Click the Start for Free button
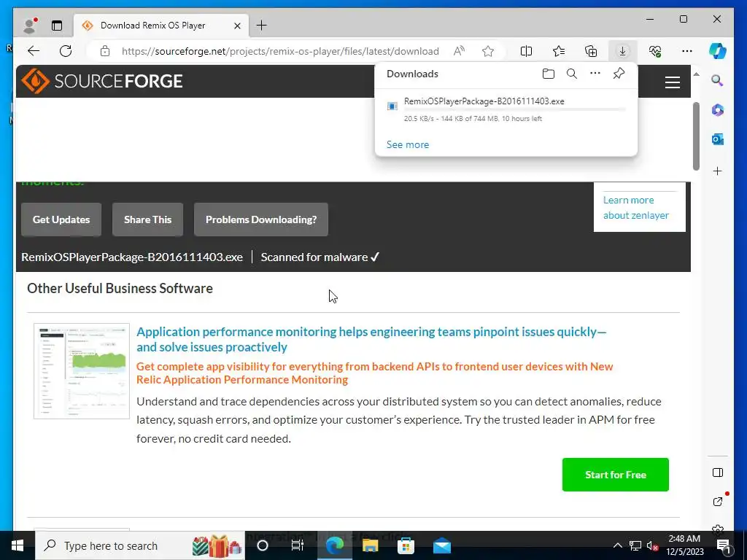This screenshot has height=560, width=747. 615,475
